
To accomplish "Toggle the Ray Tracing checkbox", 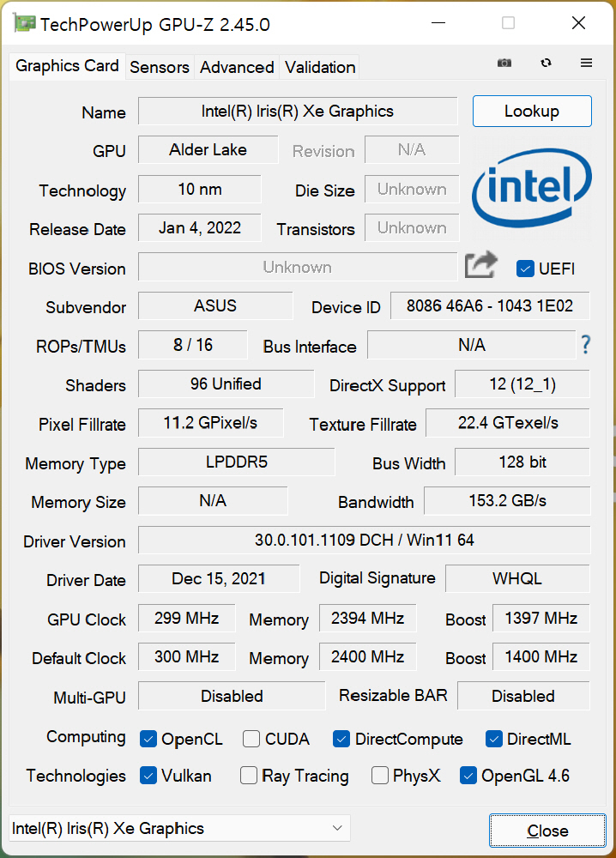I will (x=249, y=776).
